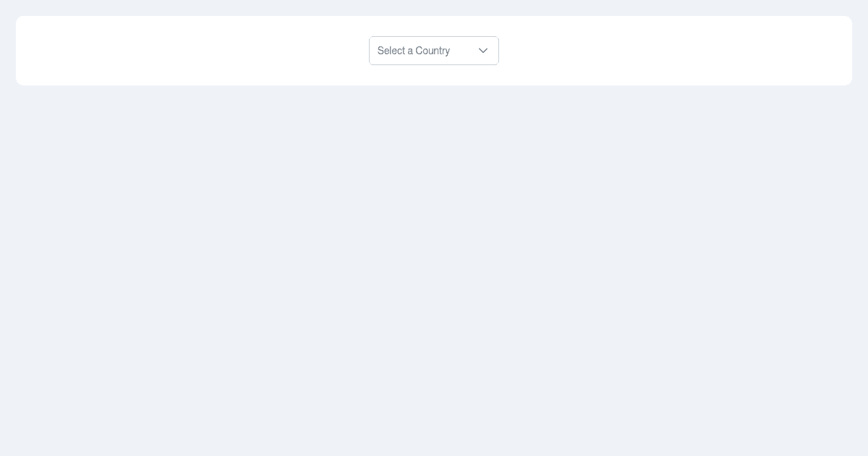
Task: Toggle the country selection menu open
Action: [434, 51]
